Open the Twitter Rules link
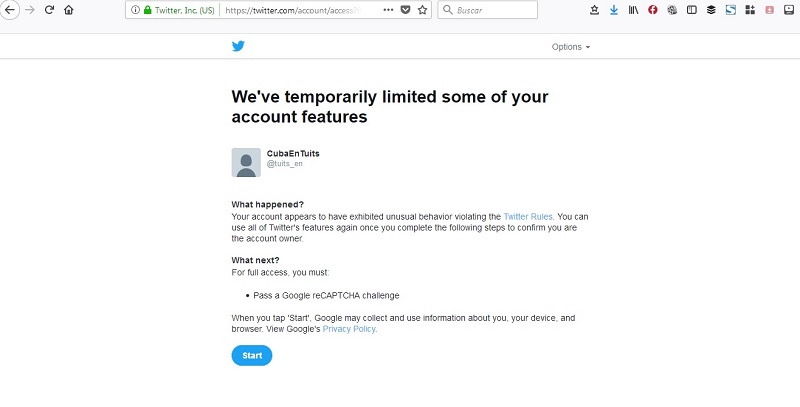Viewport: 800px width, 407px height. tap(528, 217)
